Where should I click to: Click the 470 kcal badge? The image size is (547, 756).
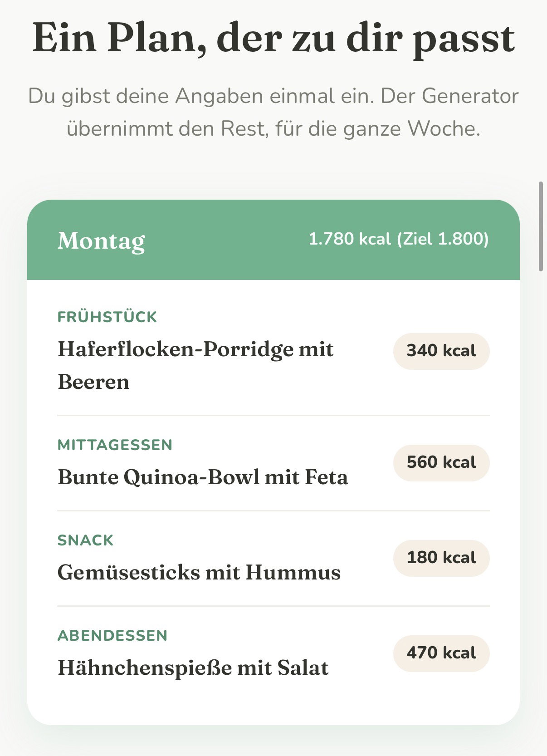441,653
